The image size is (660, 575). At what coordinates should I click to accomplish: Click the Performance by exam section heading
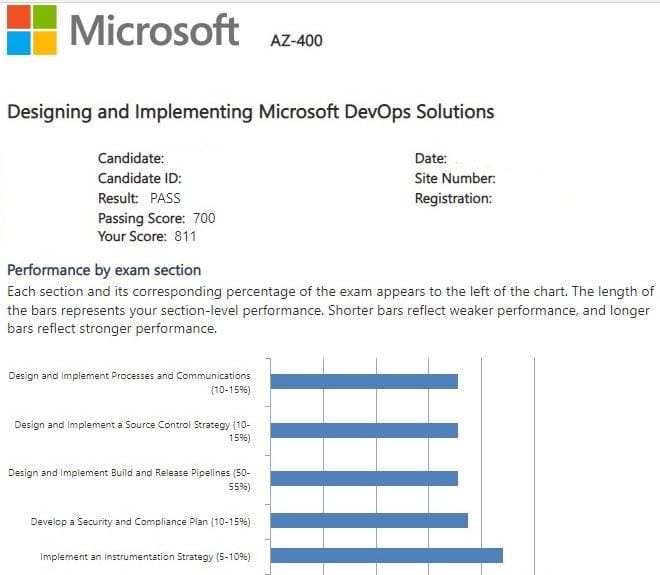pyautogui.click(x=104, y=270)
